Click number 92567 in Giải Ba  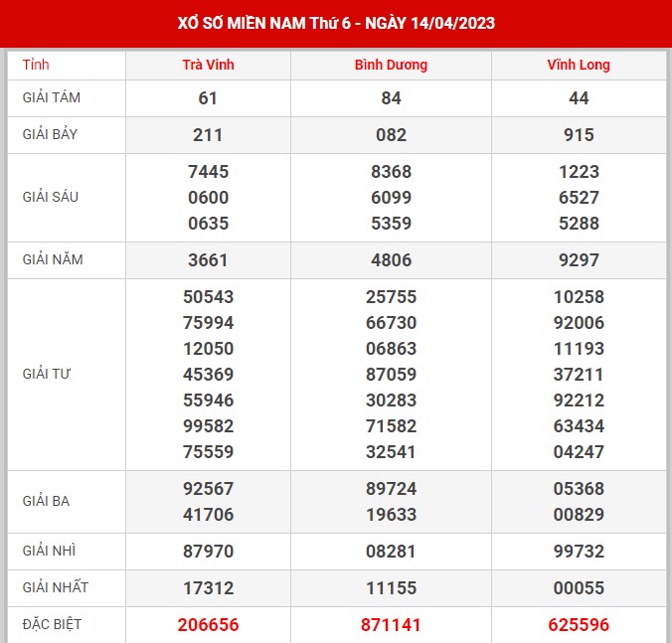tap(209, 488)
